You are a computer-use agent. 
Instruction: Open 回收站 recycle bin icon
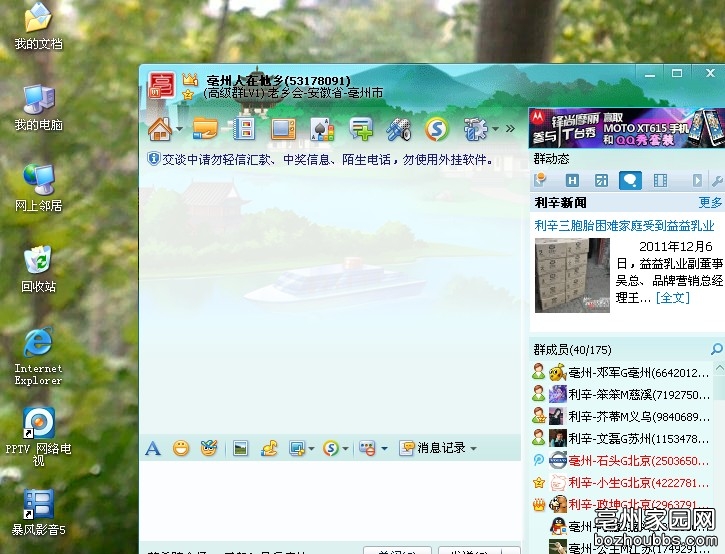click(x=38, y=269)
